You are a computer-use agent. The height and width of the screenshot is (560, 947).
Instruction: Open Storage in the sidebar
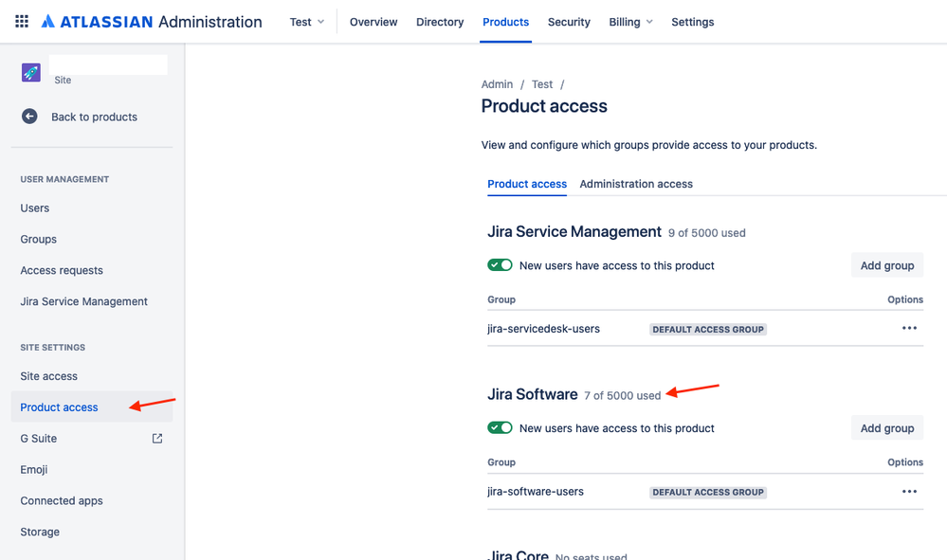(x=40, y=533)
